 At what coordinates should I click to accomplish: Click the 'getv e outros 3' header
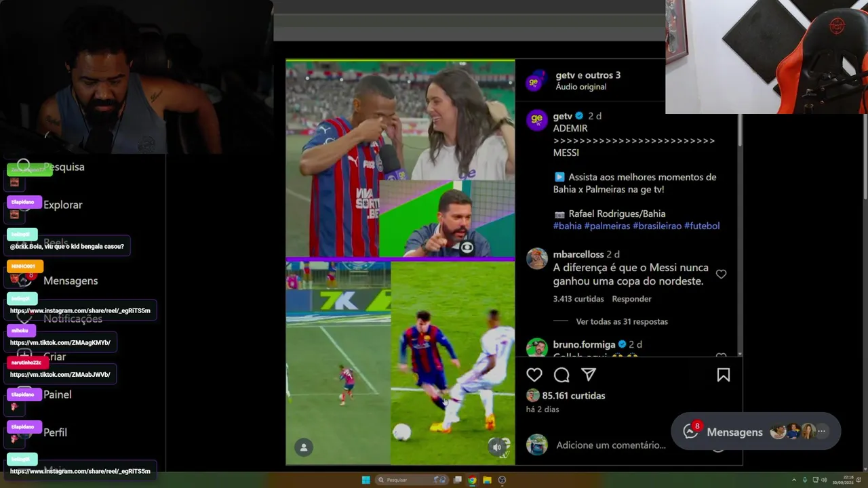[588, 75]
